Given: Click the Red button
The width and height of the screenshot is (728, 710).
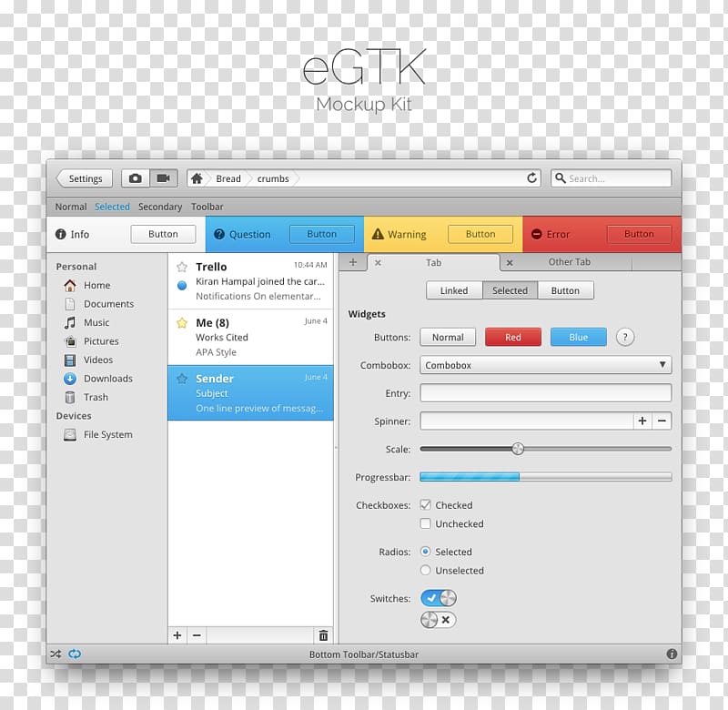Looking at the screenshot, I should click(x=513, y=337).
